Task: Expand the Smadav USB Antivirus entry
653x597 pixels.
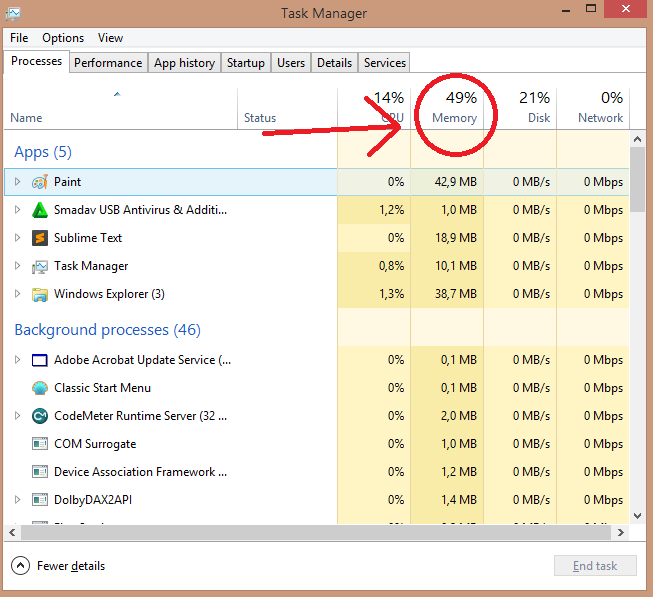Action: [x=17, y=209]
